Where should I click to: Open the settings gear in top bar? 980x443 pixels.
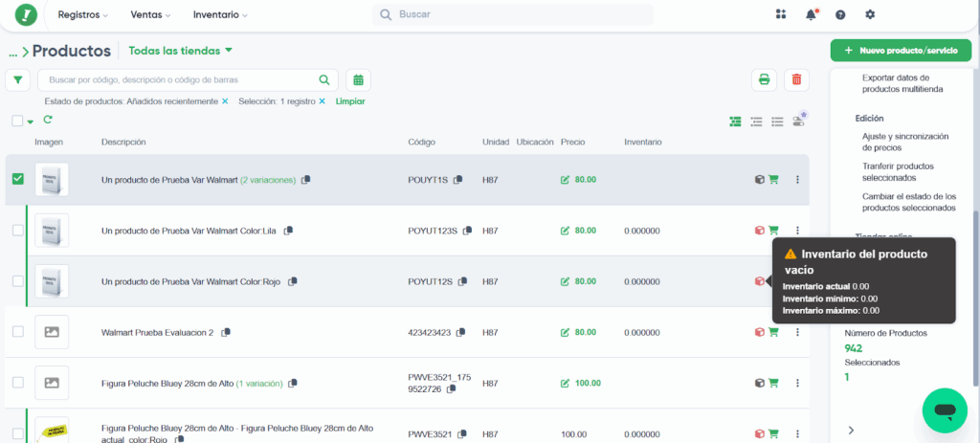(870, 15)
